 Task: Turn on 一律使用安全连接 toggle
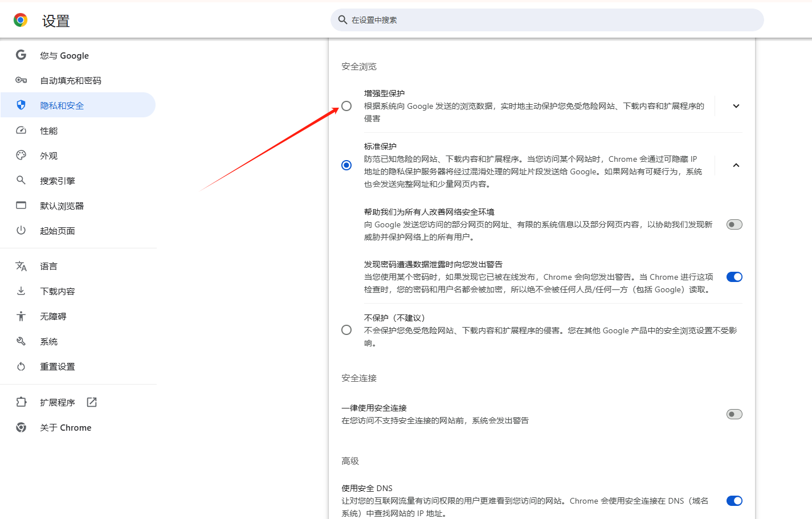coord(735,414)
